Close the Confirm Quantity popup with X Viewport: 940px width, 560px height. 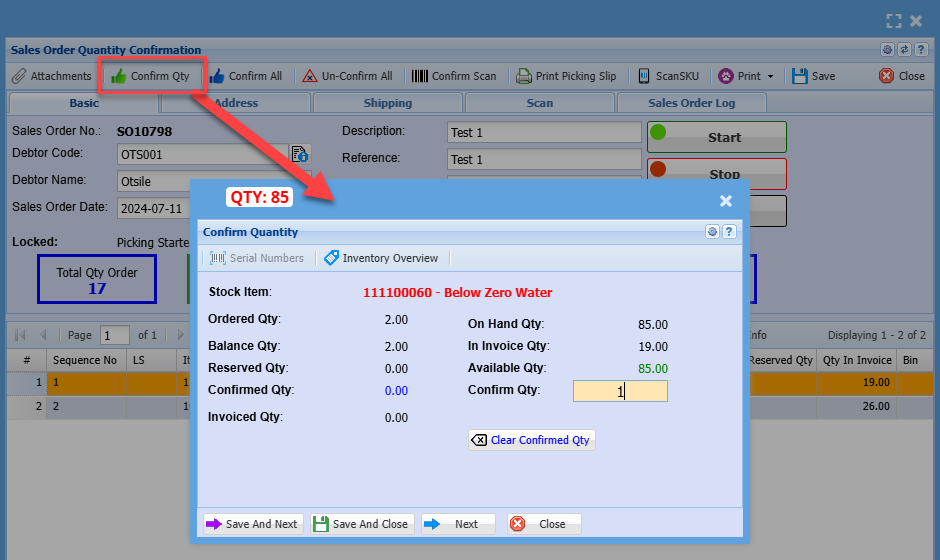tap(725, 201)
